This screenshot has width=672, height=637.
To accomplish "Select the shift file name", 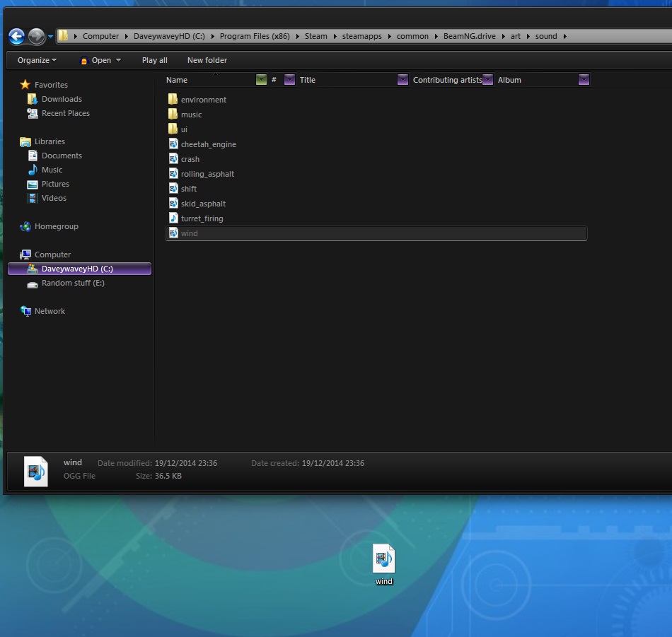I will 189,189.
